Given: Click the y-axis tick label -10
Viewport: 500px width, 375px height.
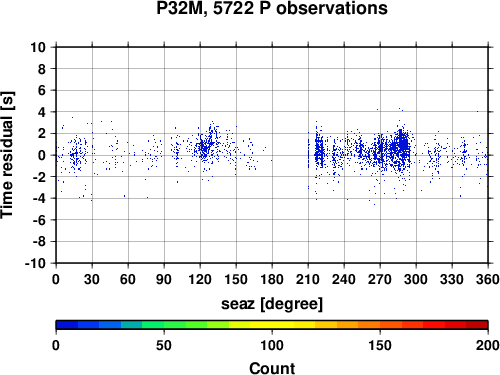Looking at the screenshot, I should coord(35,263).
